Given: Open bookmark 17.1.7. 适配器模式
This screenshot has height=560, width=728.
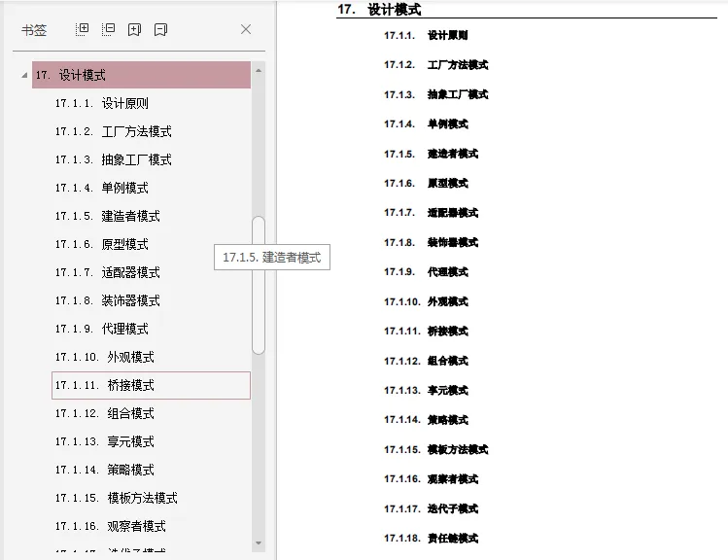Looking at the screenshot, I should point(107,272).
